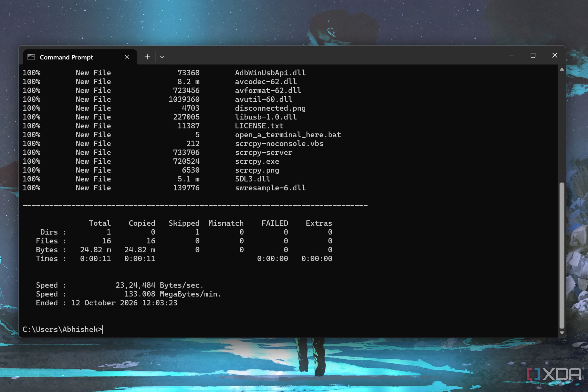Click the avcodec-62.dll filename
The width and height of the screenshot is (588, 392).
pos(266,82)
